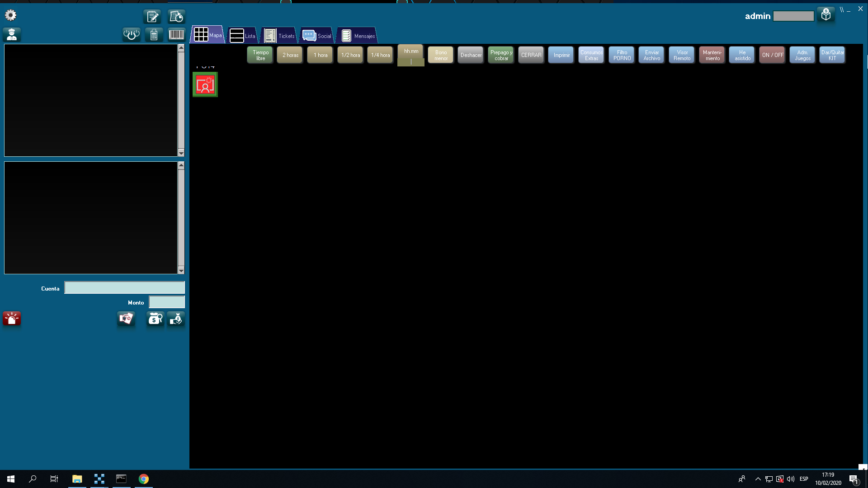
Task: Click the hand holding money bag icon
Action: pos(176,319)
